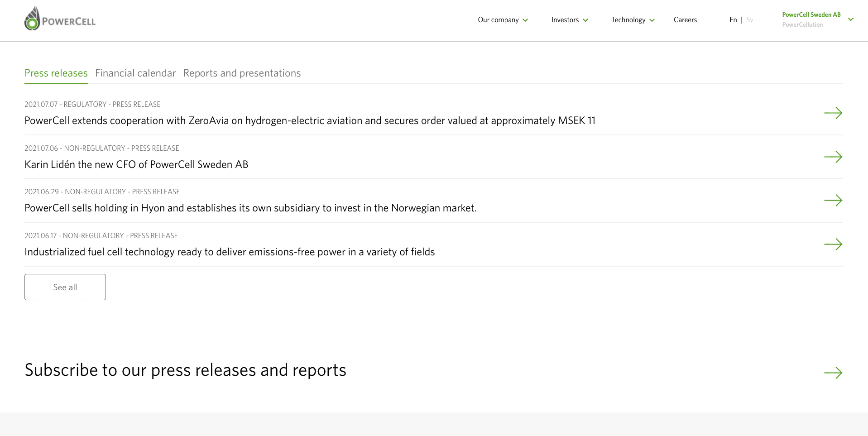Expand the Technology menu chevron
Screen dimensions: 868x436
(652, 20)
